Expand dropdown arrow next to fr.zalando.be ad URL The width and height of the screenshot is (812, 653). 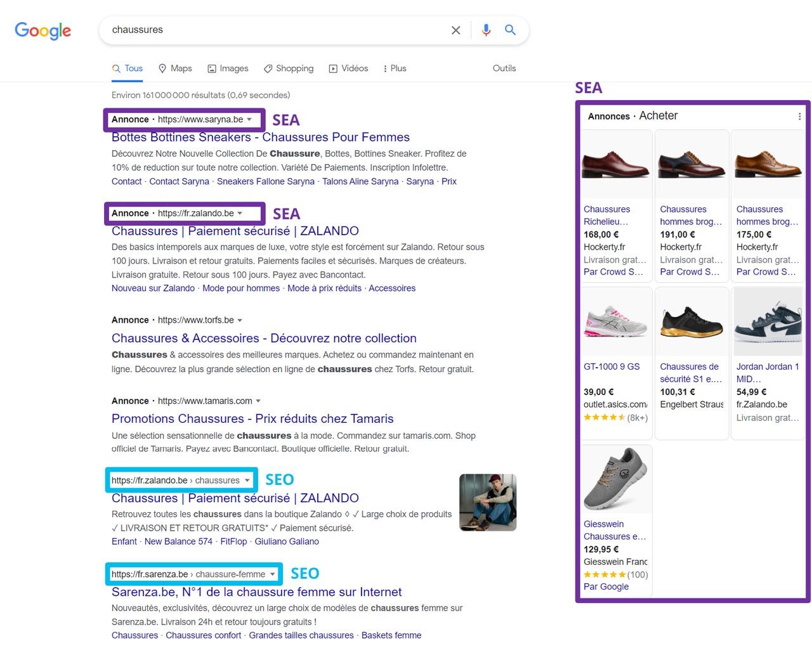click(240, 213)
